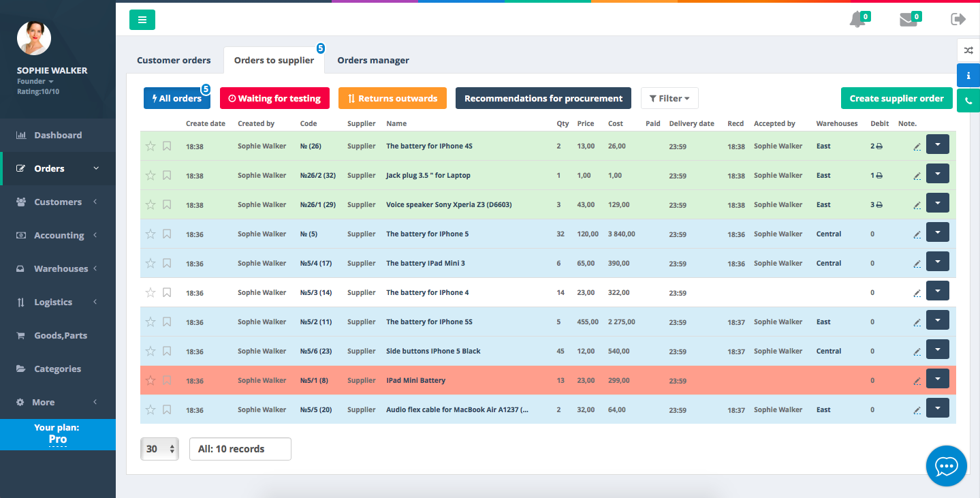Bookmark the Jack plug 3.5" order
The width and height of the screenshot is (980, 498).
click(167, 175)
